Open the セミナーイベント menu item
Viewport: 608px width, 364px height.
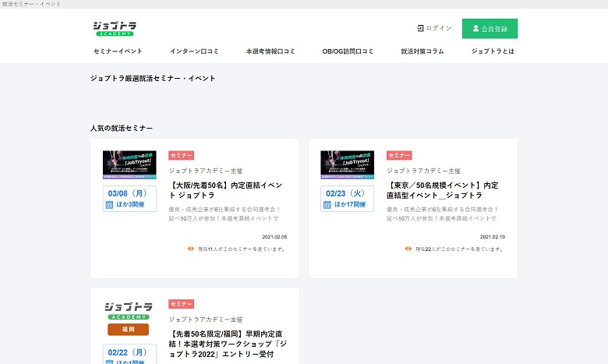pos(118,51)
